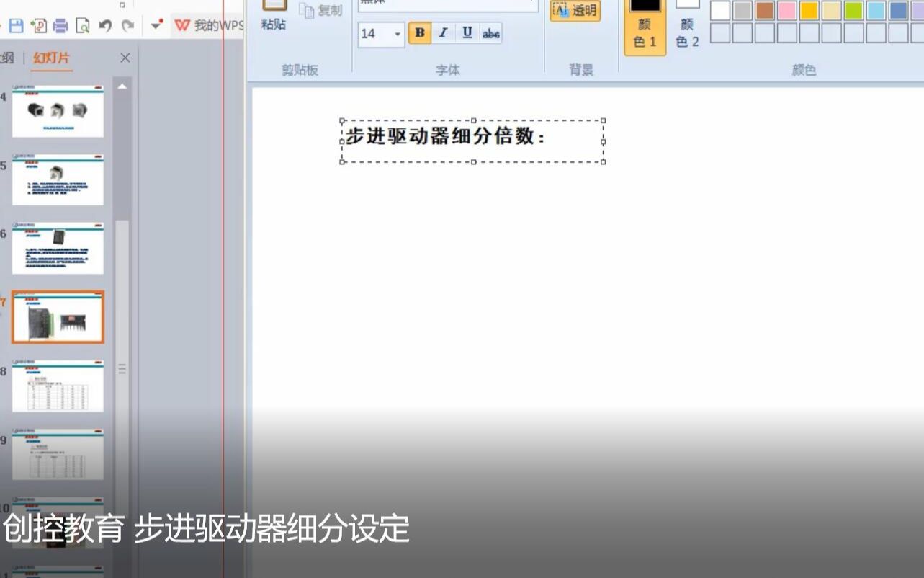This screenshot has width=924, height=578.
Task: Enable italic formatting
Action: [442, 32]
